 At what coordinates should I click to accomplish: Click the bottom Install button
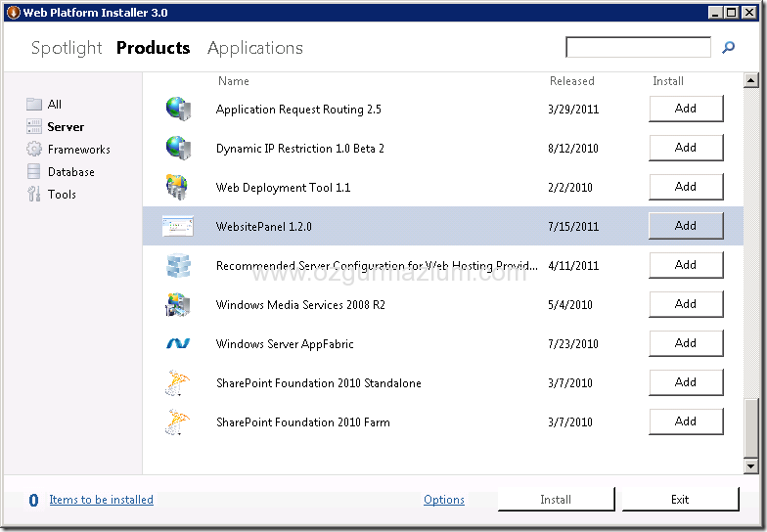tap(556, 499)
